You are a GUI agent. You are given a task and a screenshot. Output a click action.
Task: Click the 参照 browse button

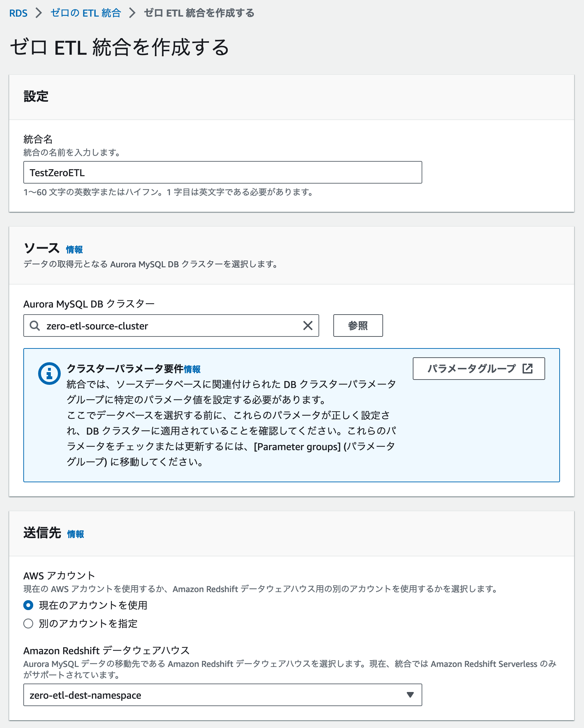click(x=358, y=326)
